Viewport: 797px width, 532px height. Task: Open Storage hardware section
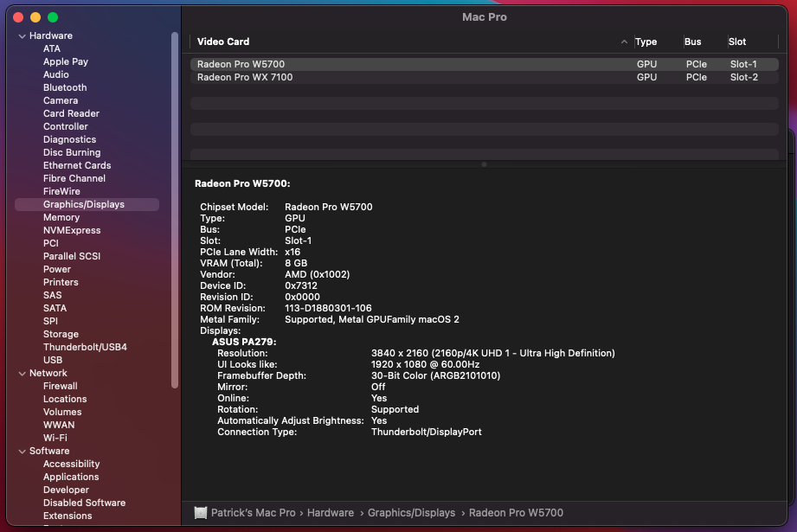click(61, 335)
